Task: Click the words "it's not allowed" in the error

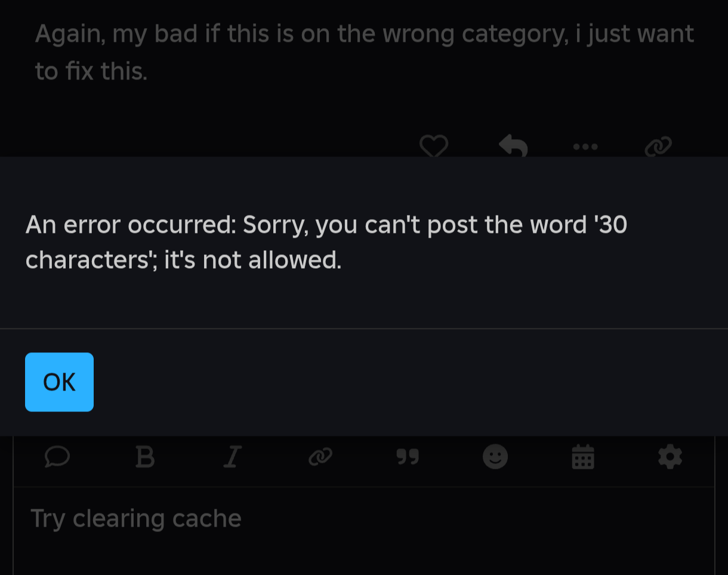Action: [x=252, y=260]
